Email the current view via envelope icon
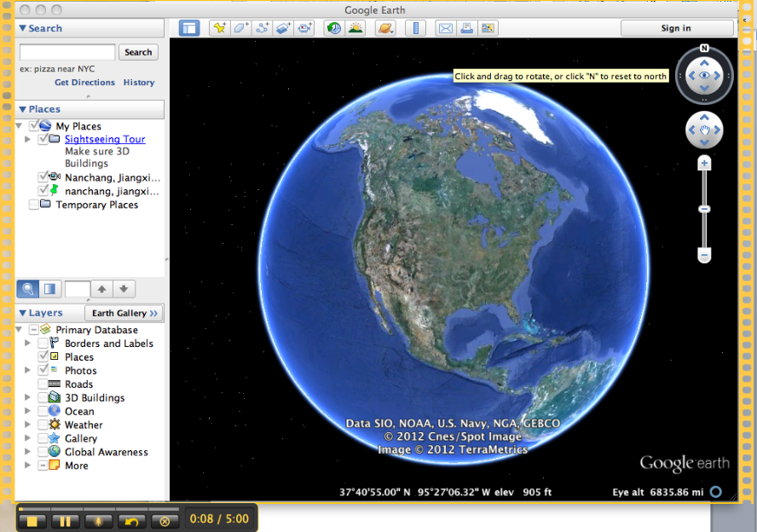 [446, 28]
